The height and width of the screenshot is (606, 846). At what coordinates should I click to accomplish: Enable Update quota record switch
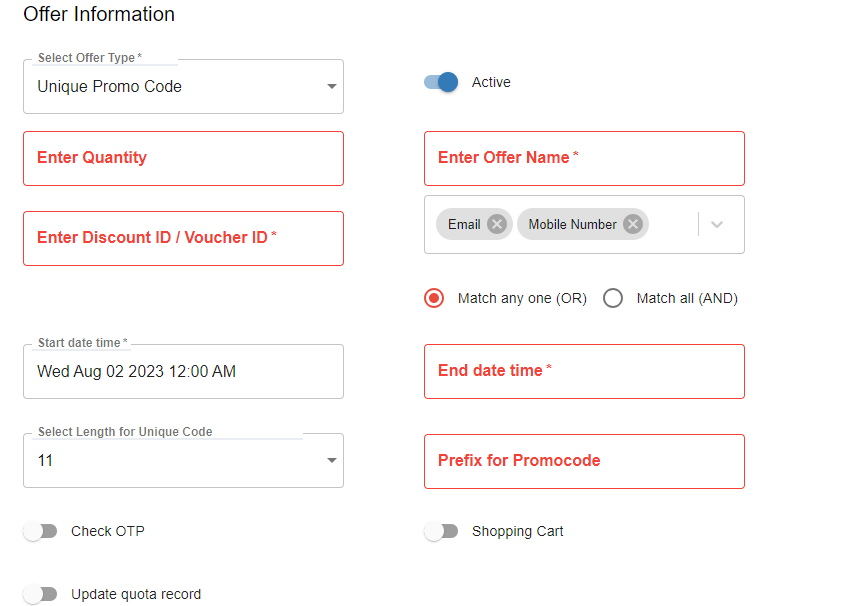[41, 594]
